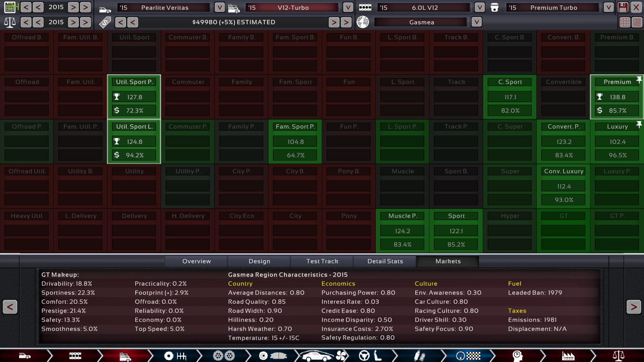The height and width of the screenshot is (362, 644).
Task: Open the wheels and tires design step
Action: pyautogui.click(x=224, y=356)
